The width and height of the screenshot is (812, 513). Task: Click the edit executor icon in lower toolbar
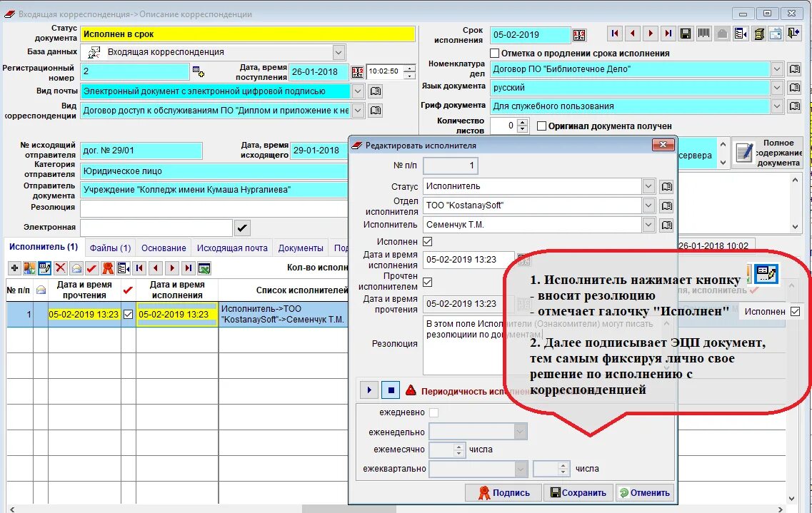pos(45,268)
